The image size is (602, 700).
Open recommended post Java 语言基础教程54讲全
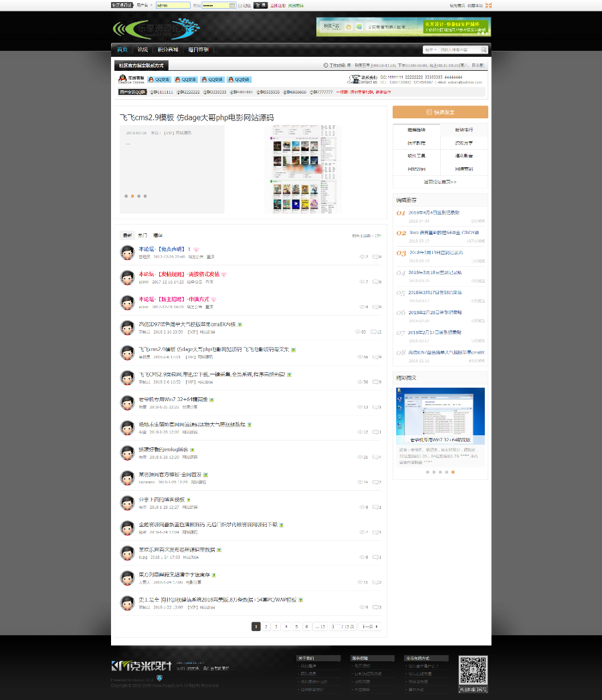444,233
